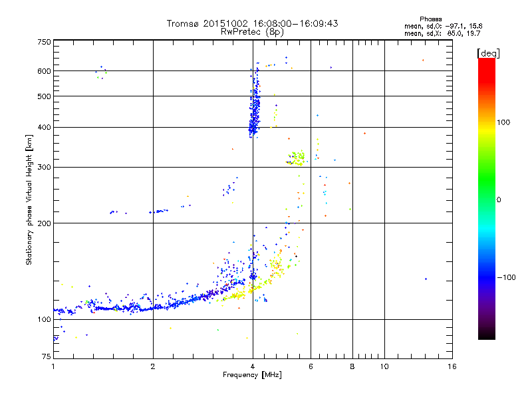Click the '6' frequency axis tick label
532x399 pixels.
[x=311, y=366]
